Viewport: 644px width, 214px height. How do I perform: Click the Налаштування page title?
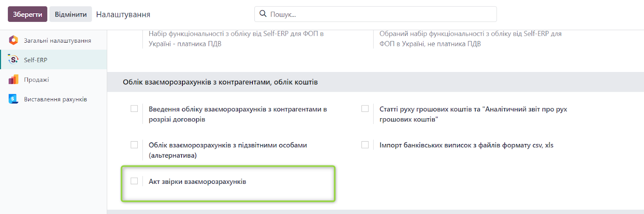point(123,14)
